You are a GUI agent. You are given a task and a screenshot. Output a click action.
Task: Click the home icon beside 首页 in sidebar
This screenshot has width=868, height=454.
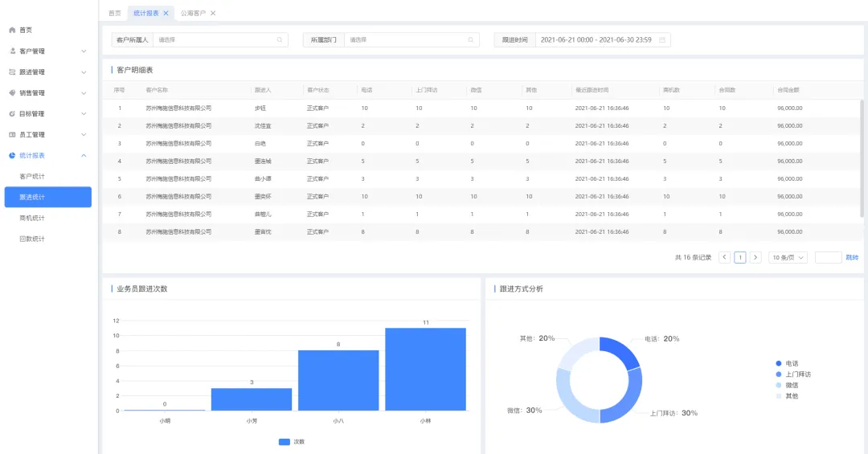click(x=12, y=30)
